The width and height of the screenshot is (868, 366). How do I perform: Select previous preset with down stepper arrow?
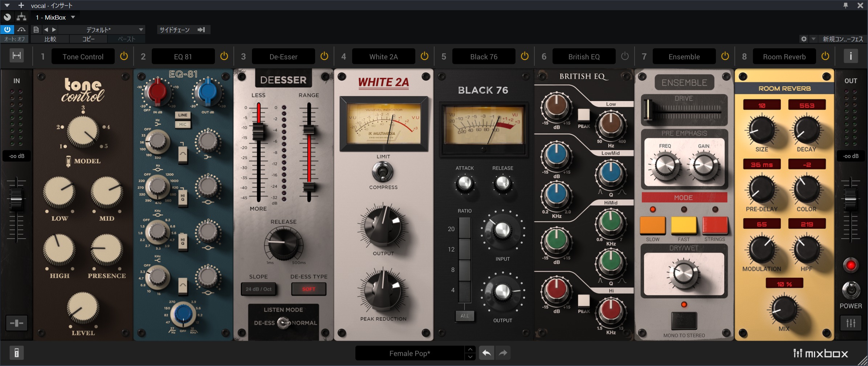470,357
